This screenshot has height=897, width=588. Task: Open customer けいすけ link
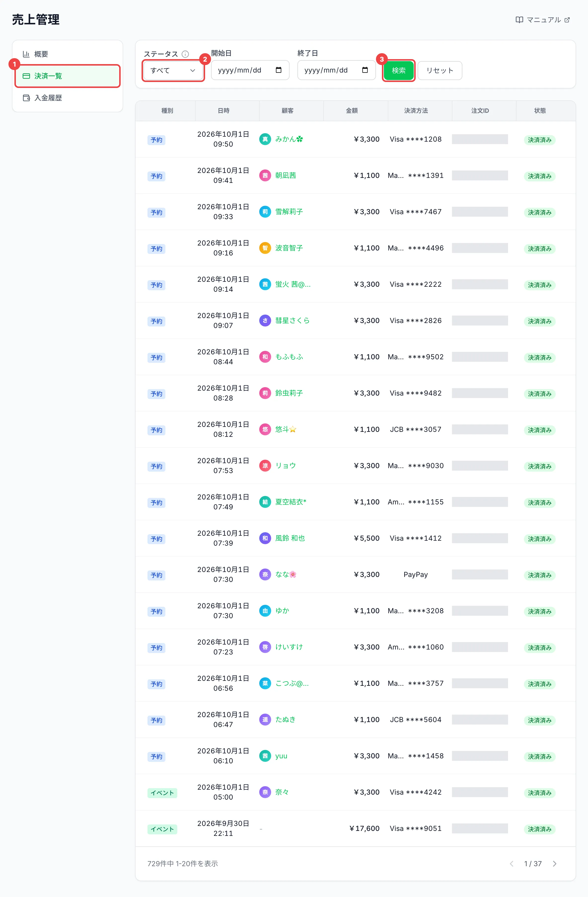pyautogui.click(x=289, y=647)
